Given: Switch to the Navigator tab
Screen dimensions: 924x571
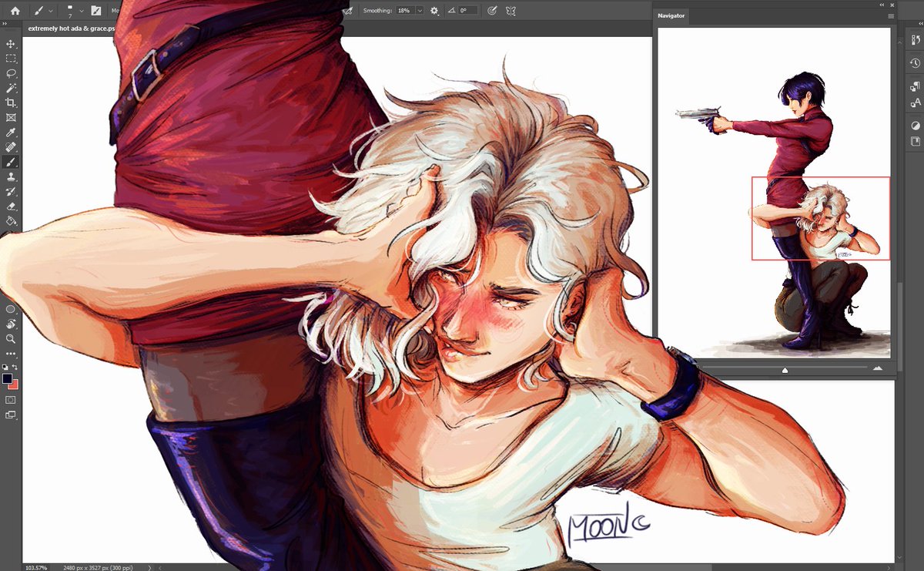Looking at the screenshot, I should [671, 15].
